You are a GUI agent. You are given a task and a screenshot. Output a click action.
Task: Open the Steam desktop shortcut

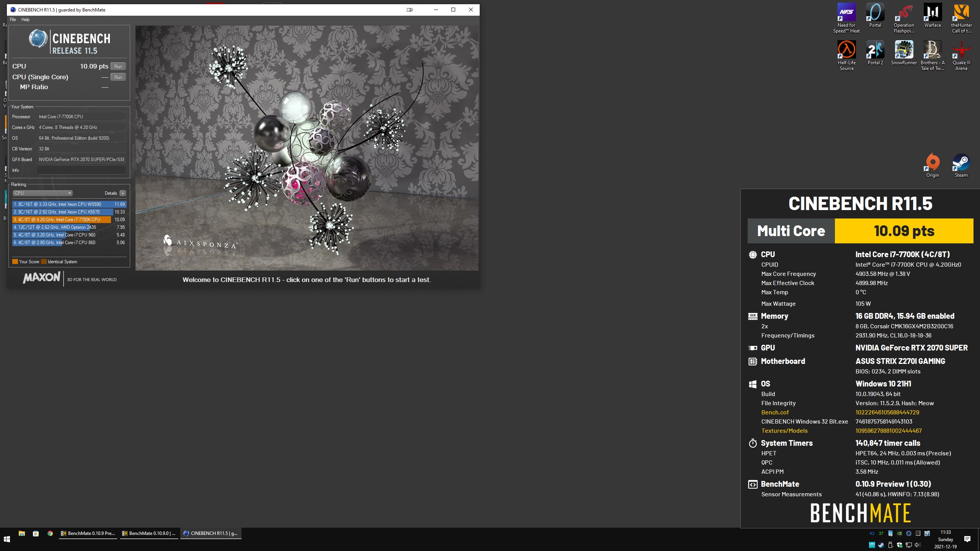[x=961, y=165]
